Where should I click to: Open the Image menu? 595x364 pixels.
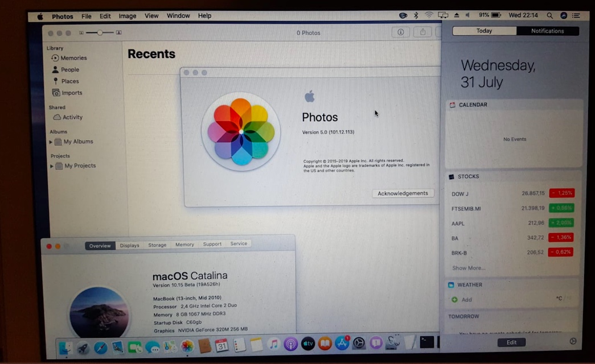tap(128, 16)
